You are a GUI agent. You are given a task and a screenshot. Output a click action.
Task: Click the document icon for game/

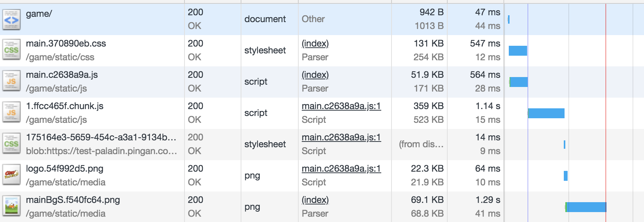point(11,19)
